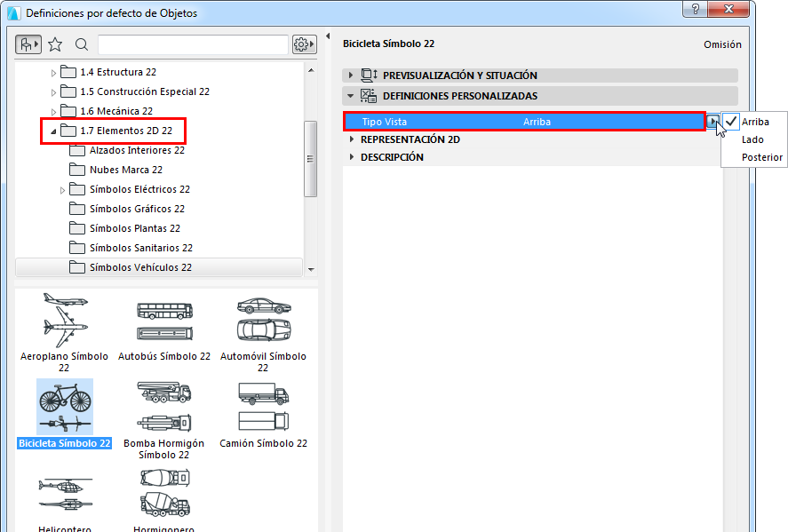The width and height of the screenshot is (788, 532).
Task: Select the Helicoptero symbol object
Action: coord(65,503)
